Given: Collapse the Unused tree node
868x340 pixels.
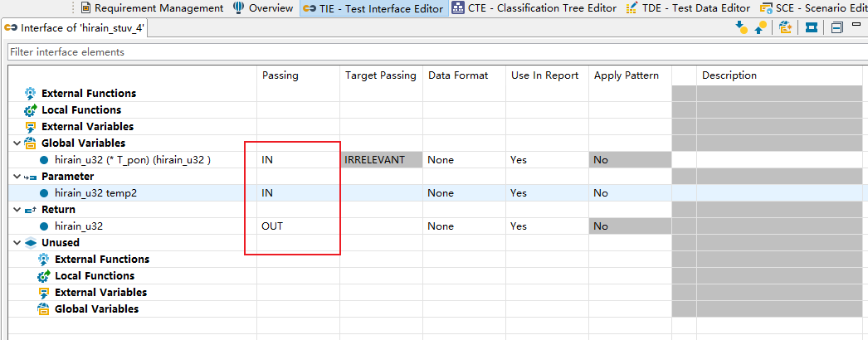Looking at the screenshot, I should coord(17,243).
